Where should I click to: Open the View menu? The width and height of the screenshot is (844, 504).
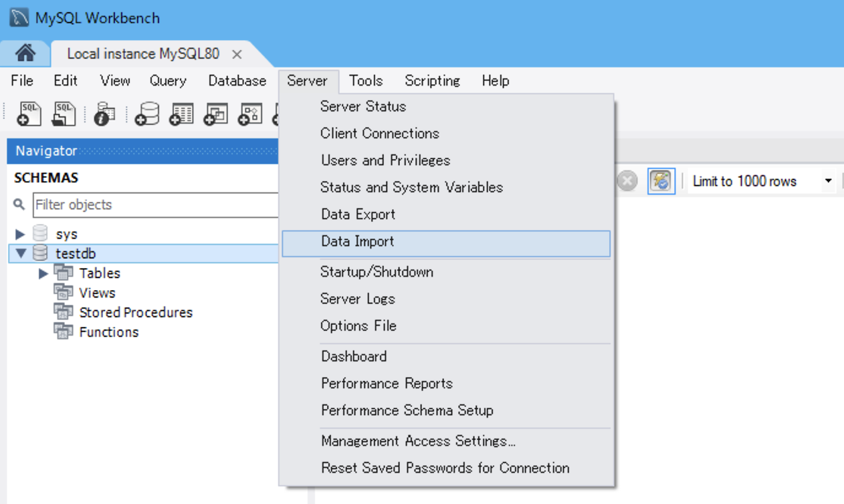tap(115, 81)
